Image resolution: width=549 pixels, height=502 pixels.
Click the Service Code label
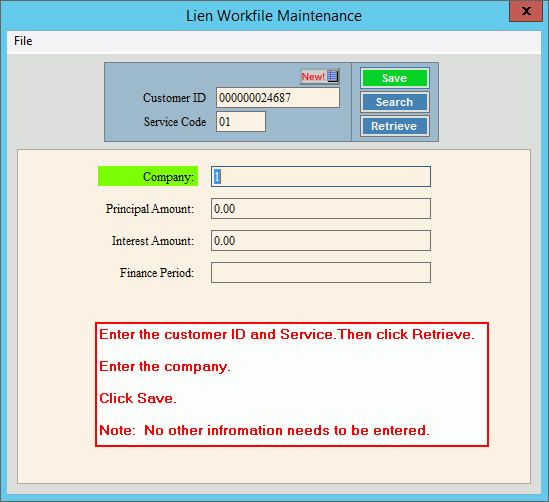pyautogui.click(x=175, y=122)
